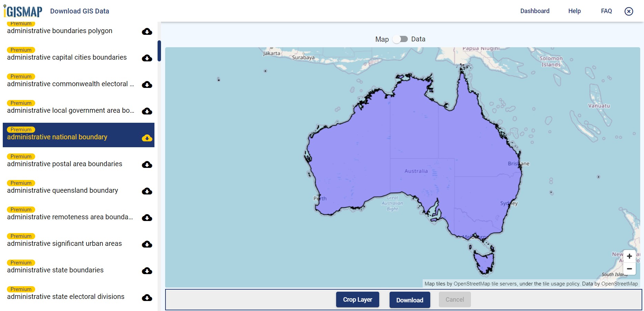Click the download icon for administrative state boundaries
Viewport: 644px width, 311px height.
click(x=147, y=271)
